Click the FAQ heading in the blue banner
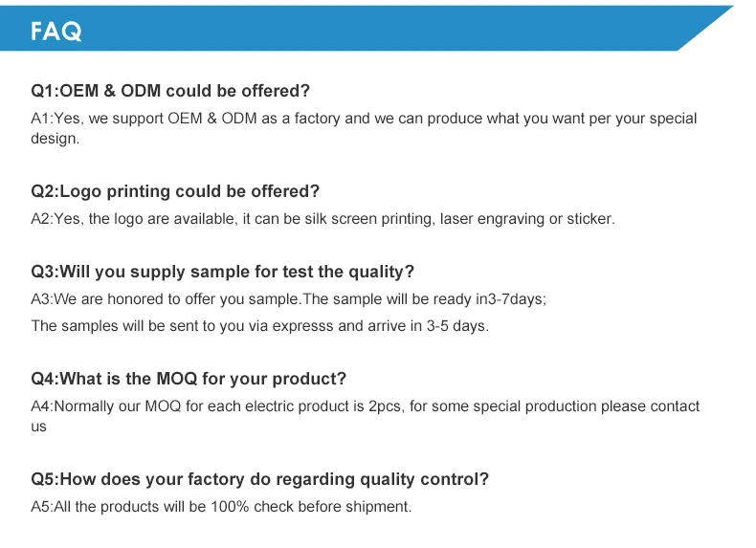Screen dimensions: 756x548 56,32
